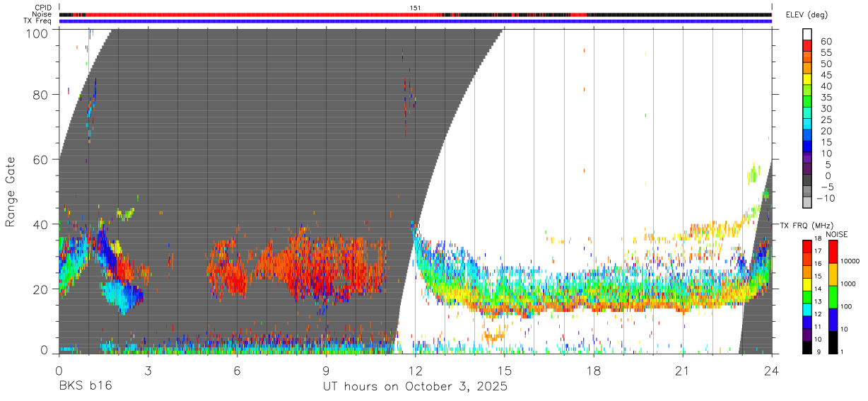
Task: Click the '21' tick on the UT hours axis
Action: 682,371
